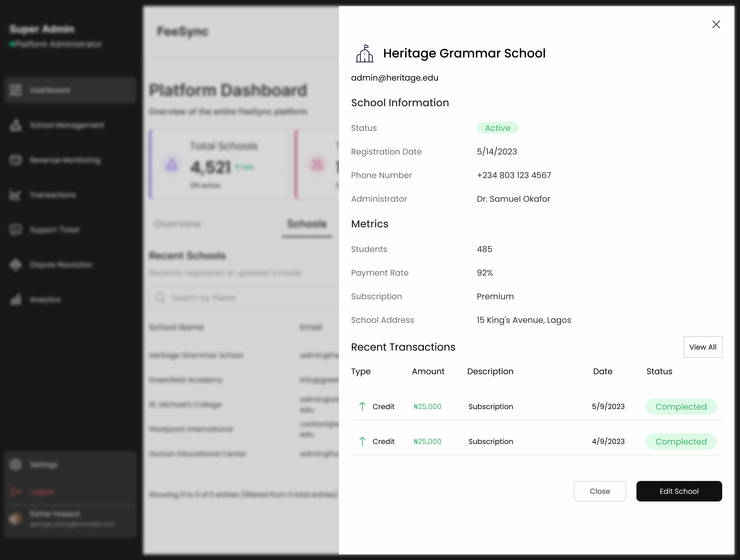This screenshot has height=560, width=740.
Task: Click the Complected badge for the 5/9/2023 transaction
Action: 681,407
